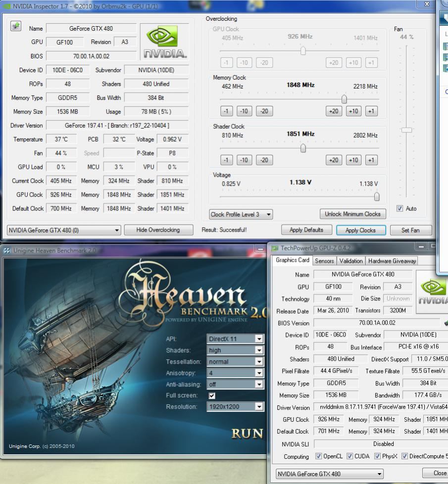Click the NVIDIA Inspector title bar icon
The image size is (448, 484).
click(x=6, y=6)
